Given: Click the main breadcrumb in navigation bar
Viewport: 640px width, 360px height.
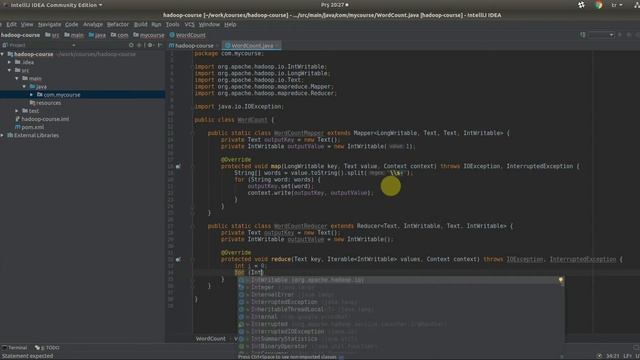Looking at the screenshot, I should click(74, 35).
